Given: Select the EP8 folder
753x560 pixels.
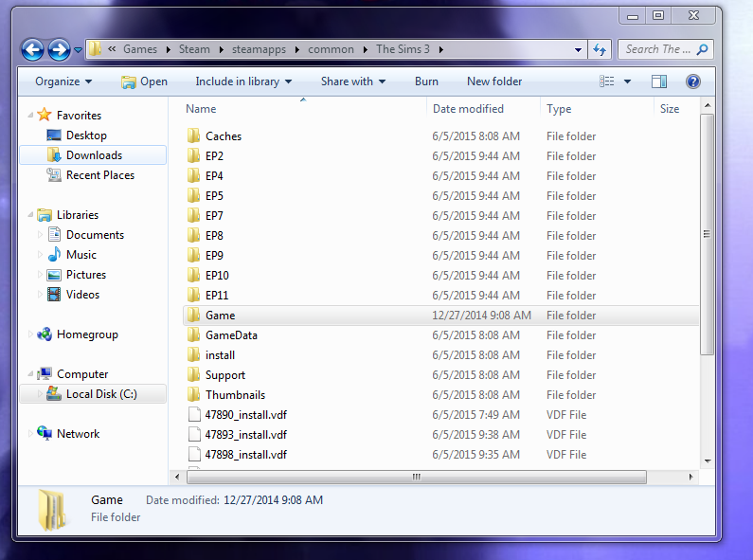Looking at the screenshot, I should pos(440,236).
